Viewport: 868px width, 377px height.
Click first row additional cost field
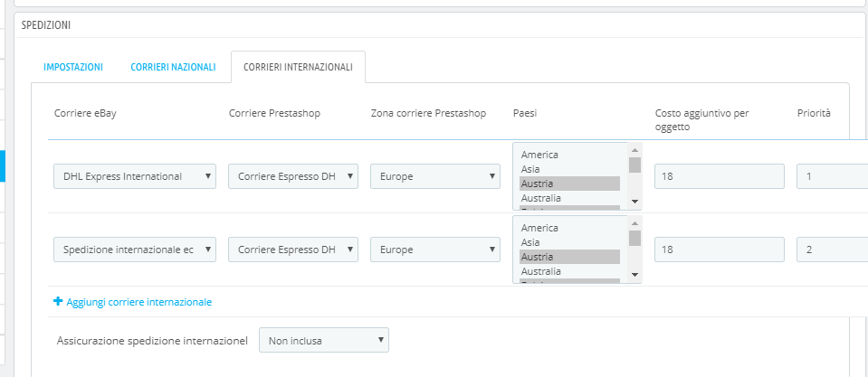click(720, 176)
